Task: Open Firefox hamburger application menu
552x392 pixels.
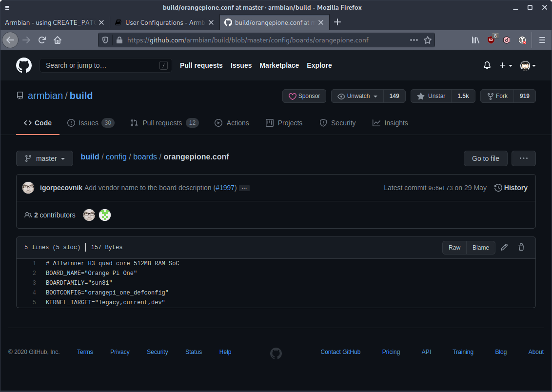Action: [542, 40]
